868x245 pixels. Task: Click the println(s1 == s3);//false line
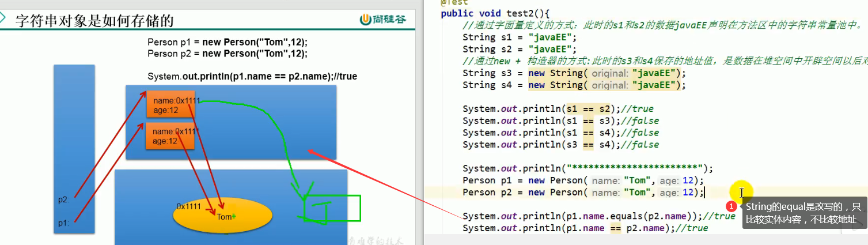tap(560, 120)
